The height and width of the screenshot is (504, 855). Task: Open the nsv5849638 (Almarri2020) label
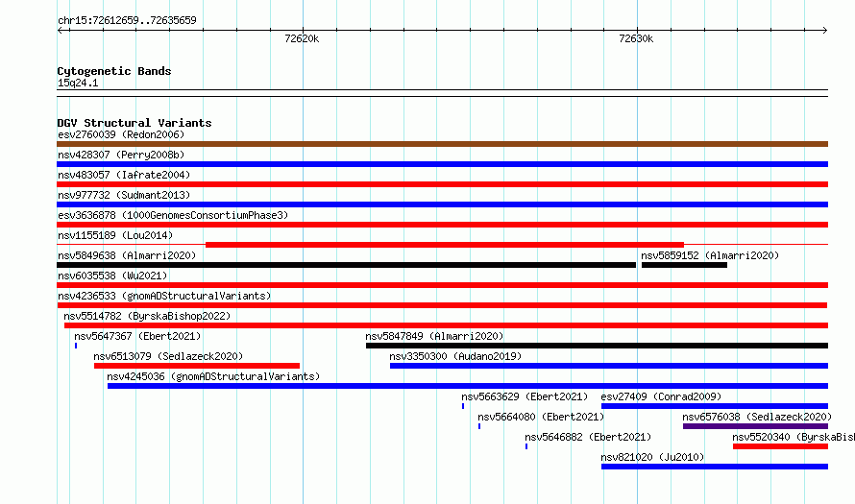127,255
